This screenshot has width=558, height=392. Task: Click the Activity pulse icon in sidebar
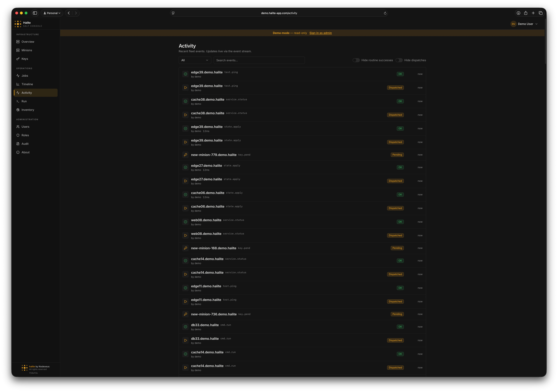click(18, 93)
